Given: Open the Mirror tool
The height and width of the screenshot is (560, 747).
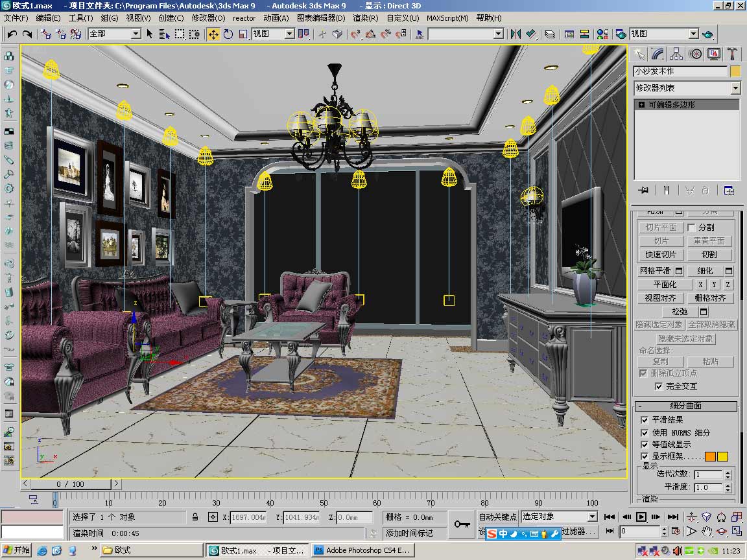Looking at the screenshot, I should coord(516,34).
